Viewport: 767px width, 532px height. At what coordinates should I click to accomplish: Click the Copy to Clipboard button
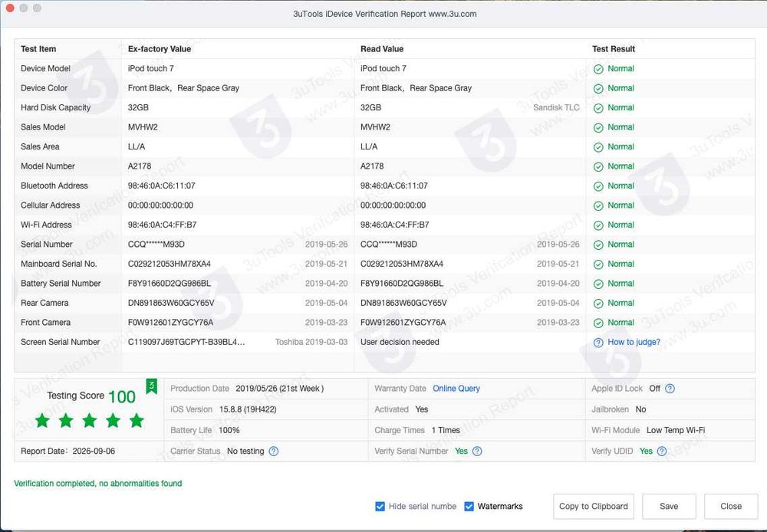coord(594,506)
